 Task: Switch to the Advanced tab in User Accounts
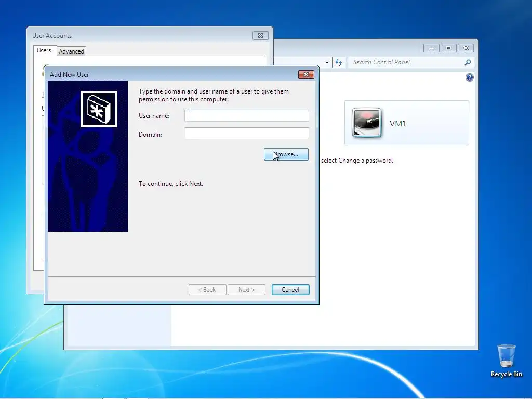pyautogui.click(x=71, y=51)
